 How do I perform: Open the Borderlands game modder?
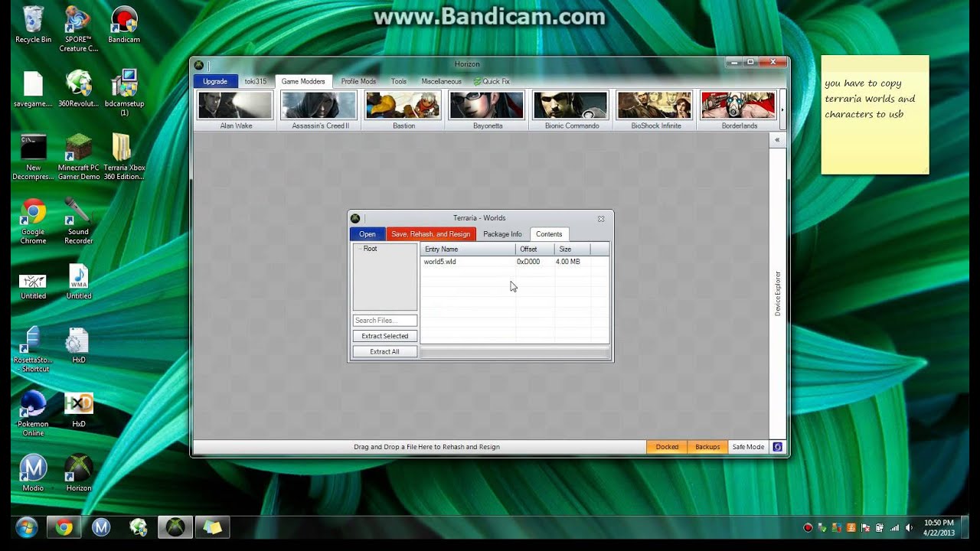(739, 110)
